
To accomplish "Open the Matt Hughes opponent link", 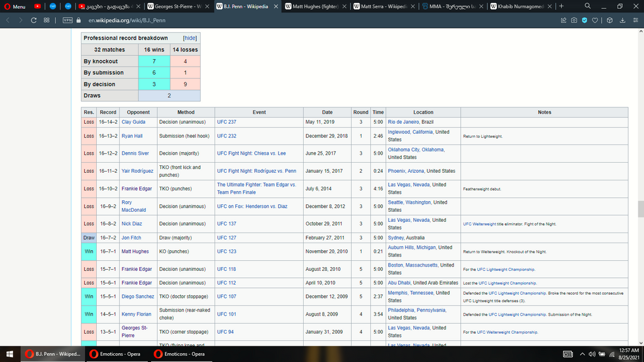I will pyautogui.click(x=135, y=251).
